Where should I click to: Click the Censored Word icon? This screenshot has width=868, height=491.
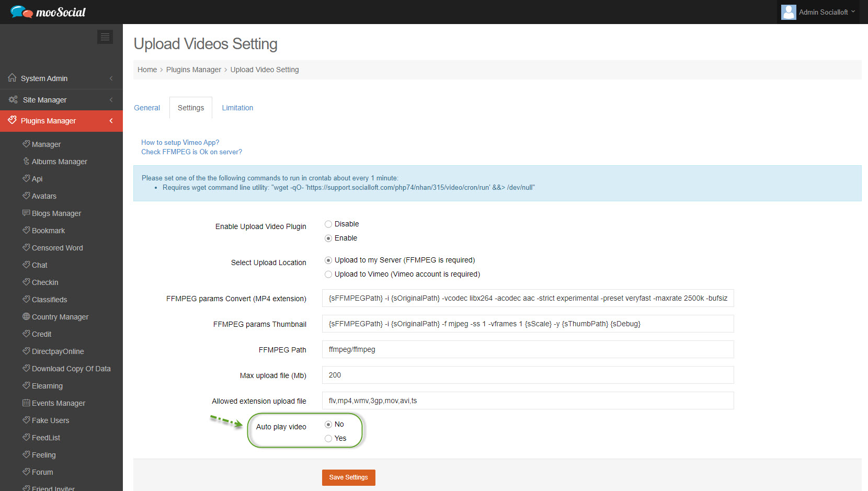[x=26, y=247]
